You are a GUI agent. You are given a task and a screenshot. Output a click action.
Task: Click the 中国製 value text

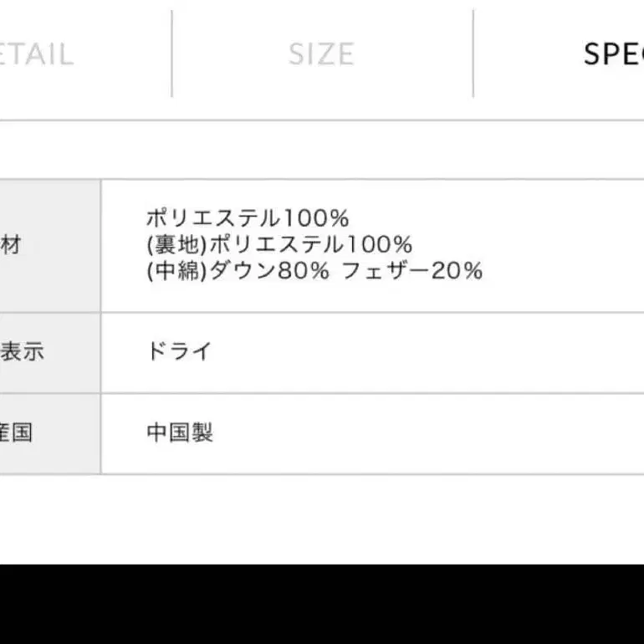(180, 433)
